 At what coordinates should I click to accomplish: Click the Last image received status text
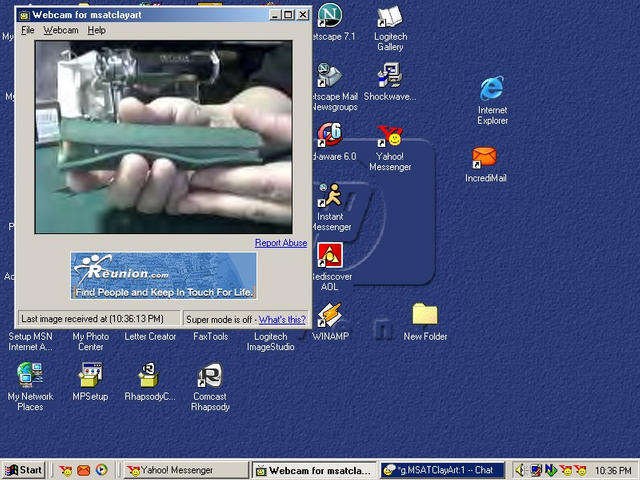[92, 319]
